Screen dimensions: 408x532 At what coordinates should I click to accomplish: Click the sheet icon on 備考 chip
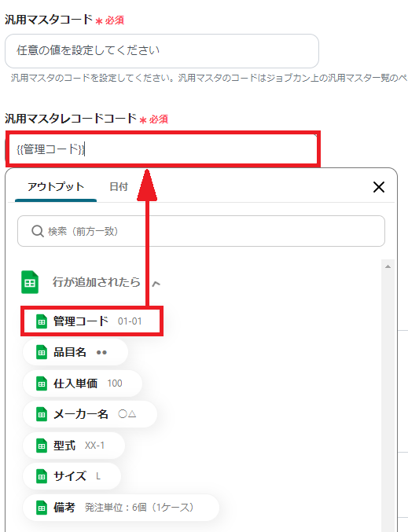coord(42,508)
